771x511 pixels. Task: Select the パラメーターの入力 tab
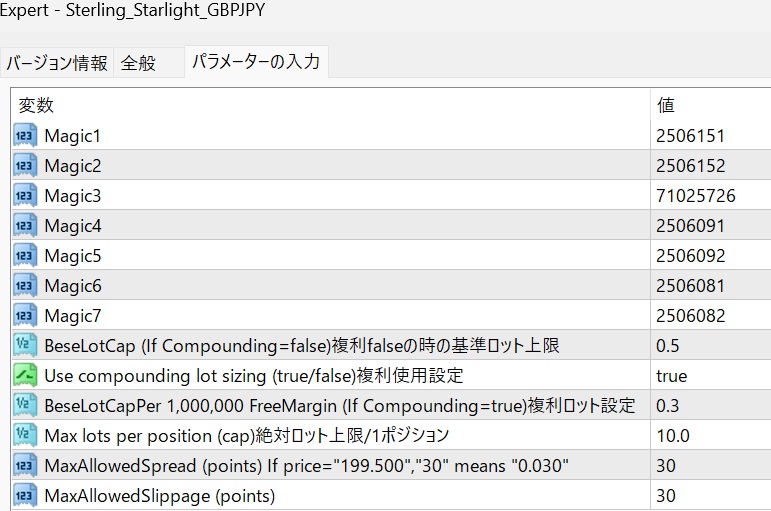coord(256,62)
